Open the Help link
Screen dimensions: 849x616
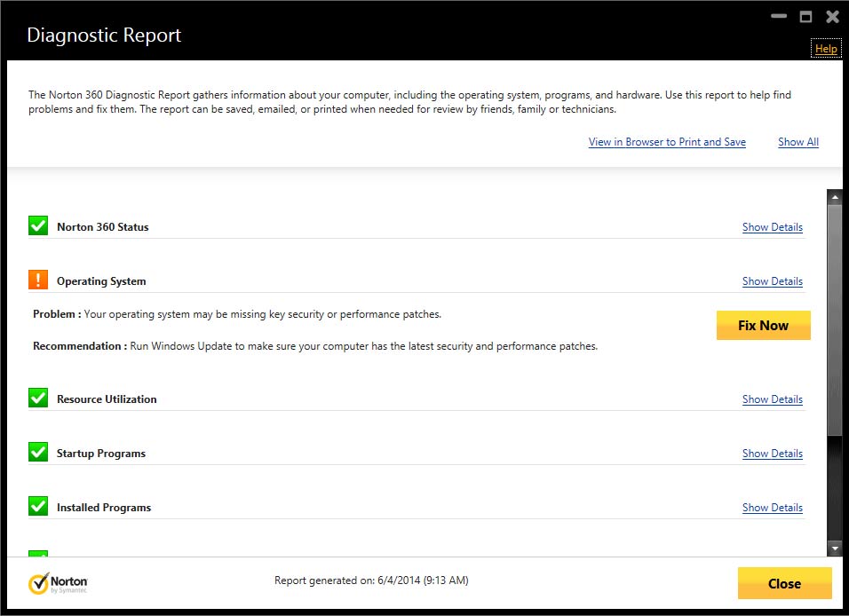pyautogui.click(x=826, y=49)
